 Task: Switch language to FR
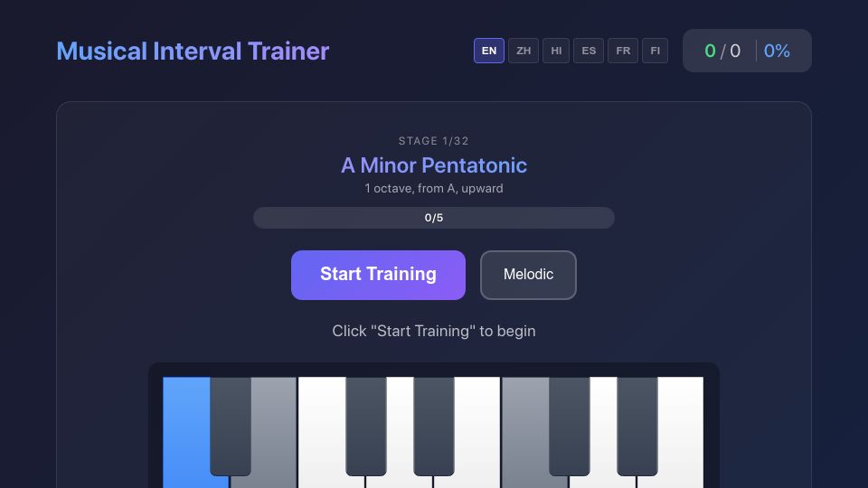point(623,51)
